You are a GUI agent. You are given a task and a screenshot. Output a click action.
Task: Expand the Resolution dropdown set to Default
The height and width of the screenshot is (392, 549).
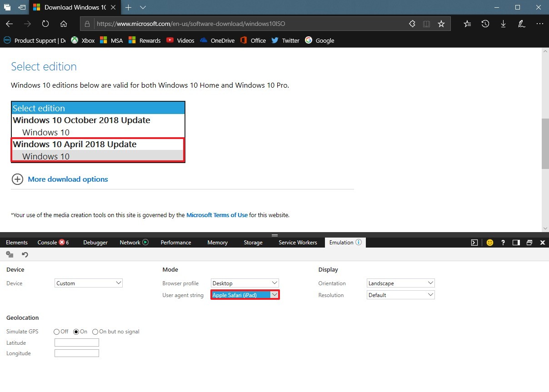400,294
